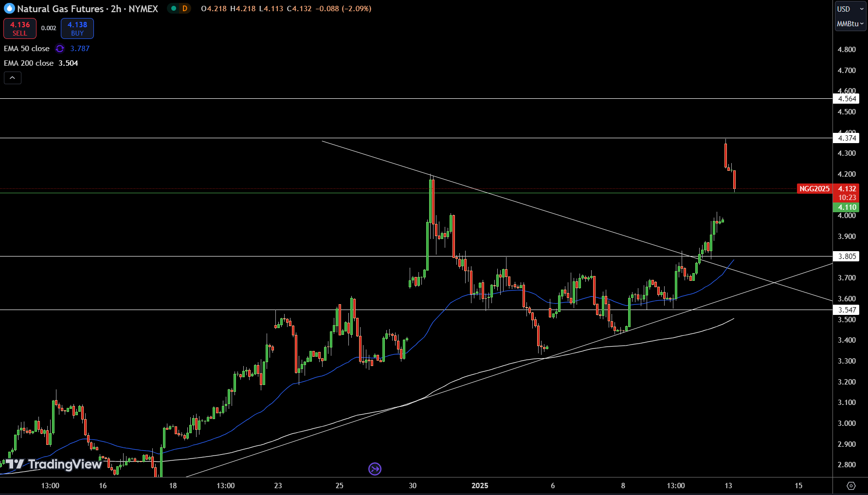This screenshot has height=495, width=868.
Task: Click the green 4.110 price line label
Action: (846, 207)
